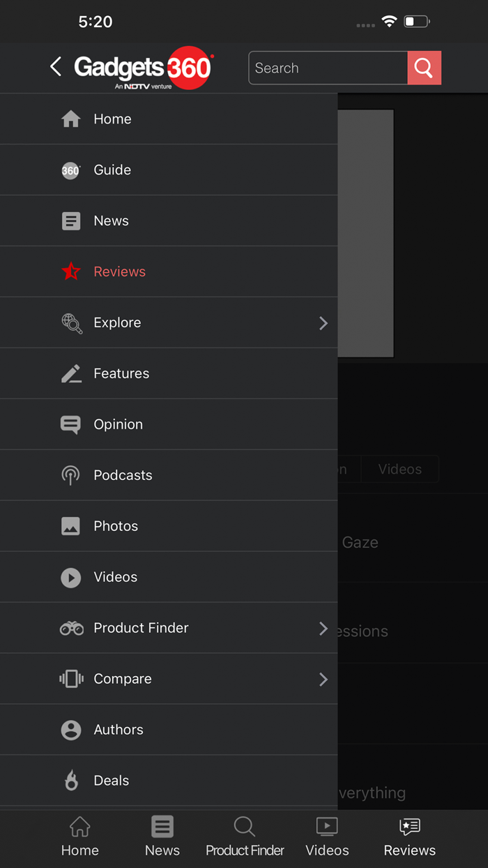Viewport: 488px width, 868px height.
Task: Expand the Explore submenu chevron
Action: 323,323
